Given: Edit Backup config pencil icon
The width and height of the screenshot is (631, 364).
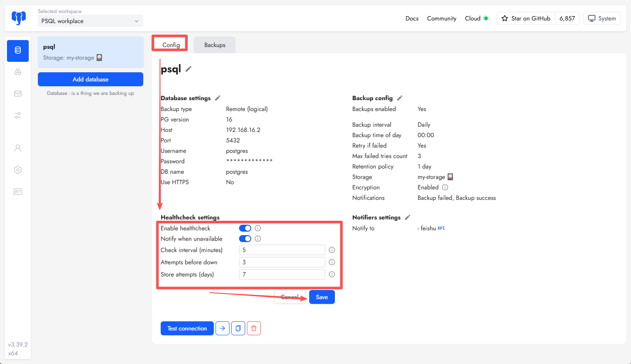Looking at the screenshot, I should [x=400, y=98].
